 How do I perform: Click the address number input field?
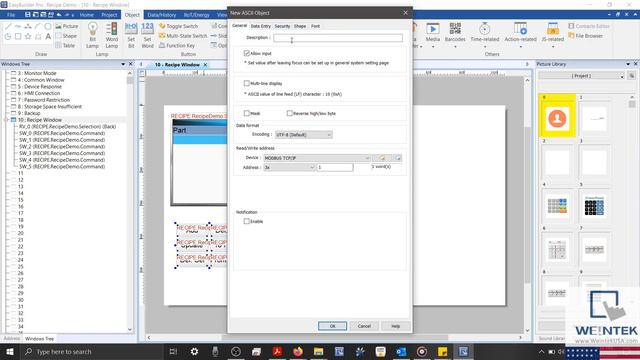335,167
